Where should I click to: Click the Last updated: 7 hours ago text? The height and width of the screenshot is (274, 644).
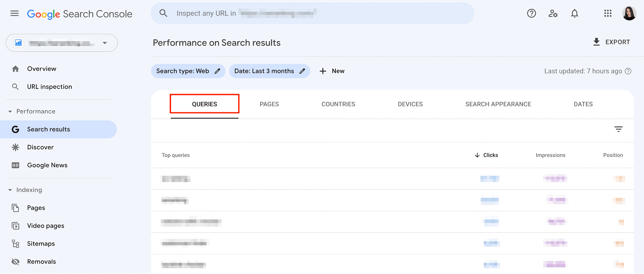(583, 71)
